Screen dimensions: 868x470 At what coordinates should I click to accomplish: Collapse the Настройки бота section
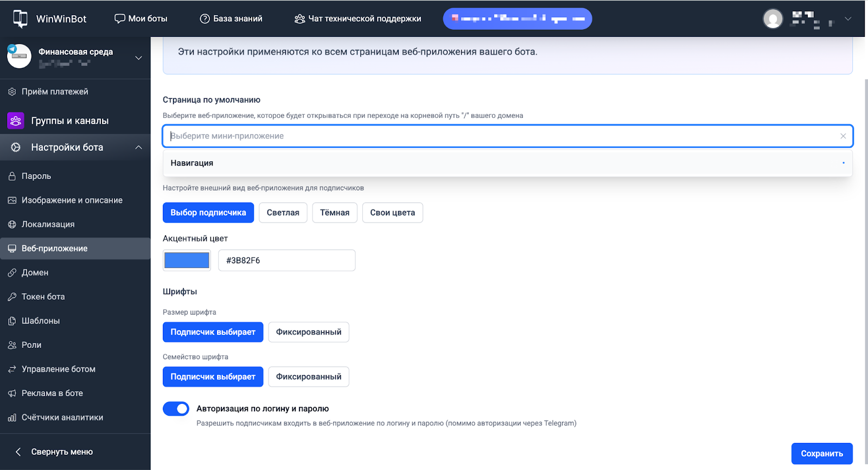click(x=138, y=148)
